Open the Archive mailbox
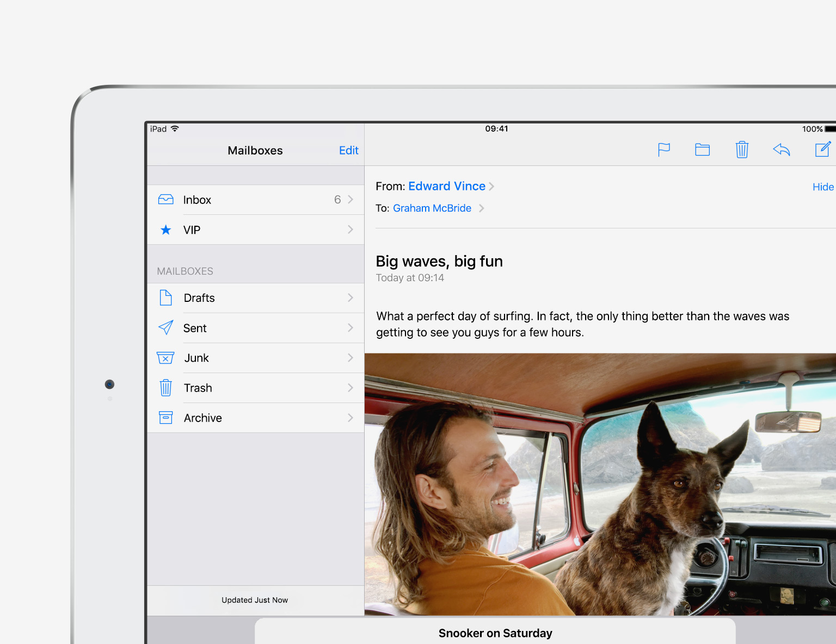The height and width of the screenshot is (644, 836). point(202,418)
